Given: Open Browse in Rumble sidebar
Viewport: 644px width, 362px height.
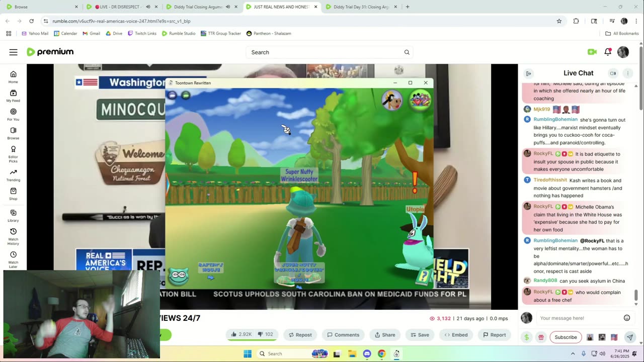Looking at the screenshot, I should point(13,133).
